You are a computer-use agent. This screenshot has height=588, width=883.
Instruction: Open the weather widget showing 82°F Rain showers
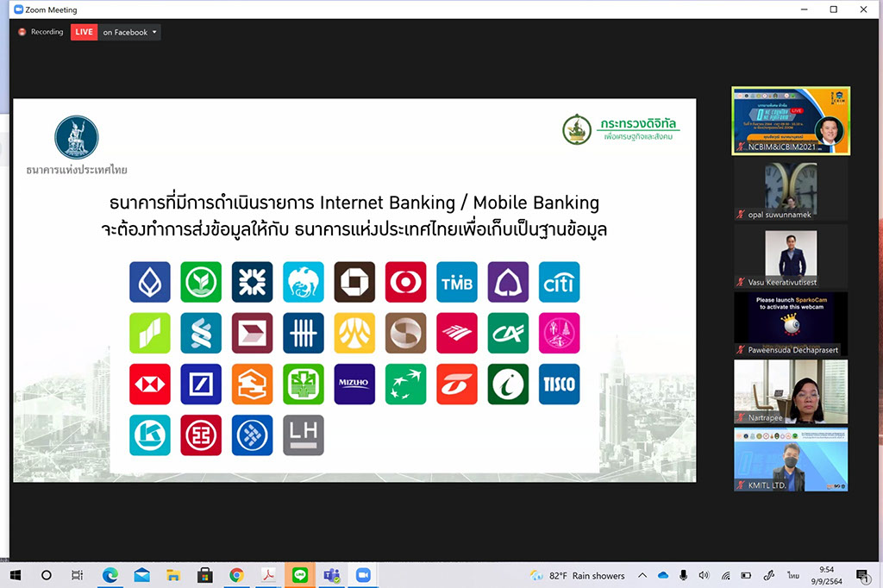coord(577,576)
